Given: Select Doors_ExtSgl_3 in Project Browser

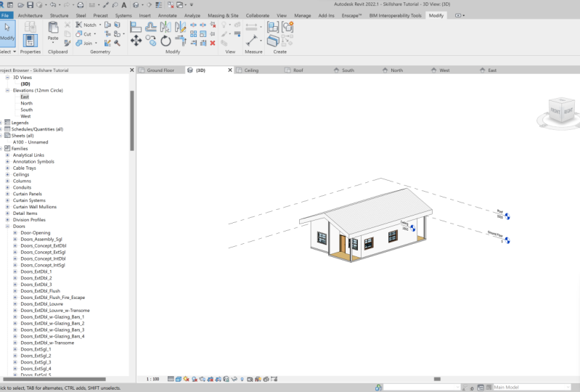Looking at the screenshot, I should point(36,362).
